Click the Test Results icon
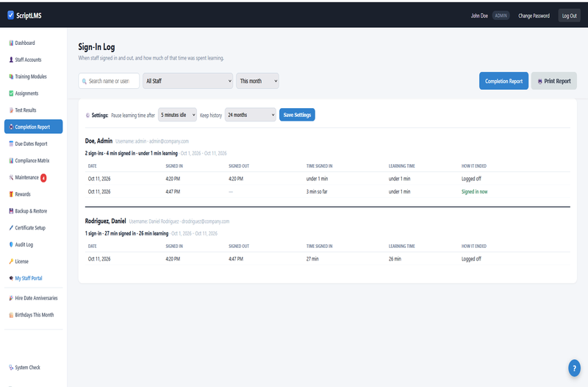Viewport: 588px width, 387px height. coord(11,110)
